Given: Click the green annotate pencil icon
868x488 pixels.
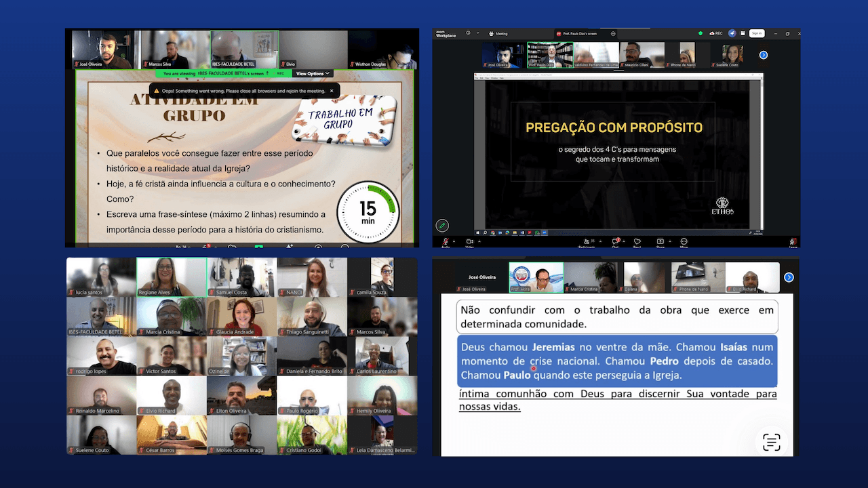Looking at the screenshot, I should (x=442, y=225).
